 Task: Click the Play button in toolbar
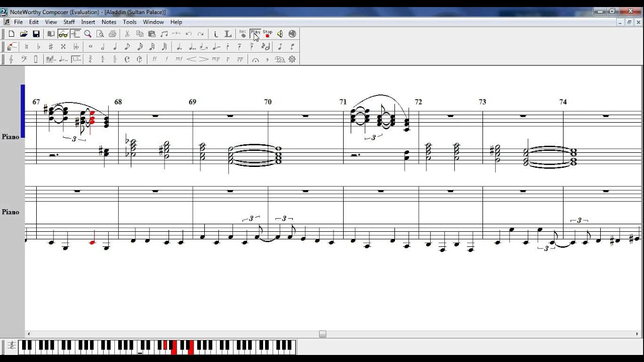coord(256,34)
